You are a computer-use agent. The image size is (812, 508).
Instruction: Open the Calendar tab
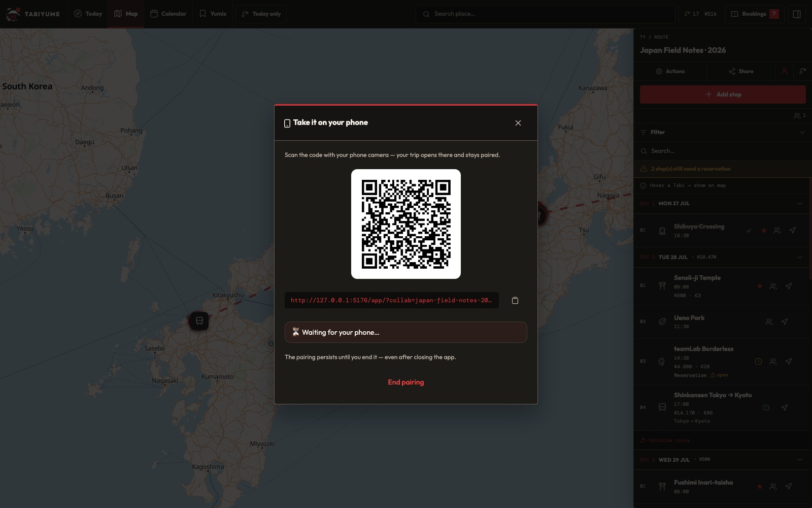(x=168, y=14)
